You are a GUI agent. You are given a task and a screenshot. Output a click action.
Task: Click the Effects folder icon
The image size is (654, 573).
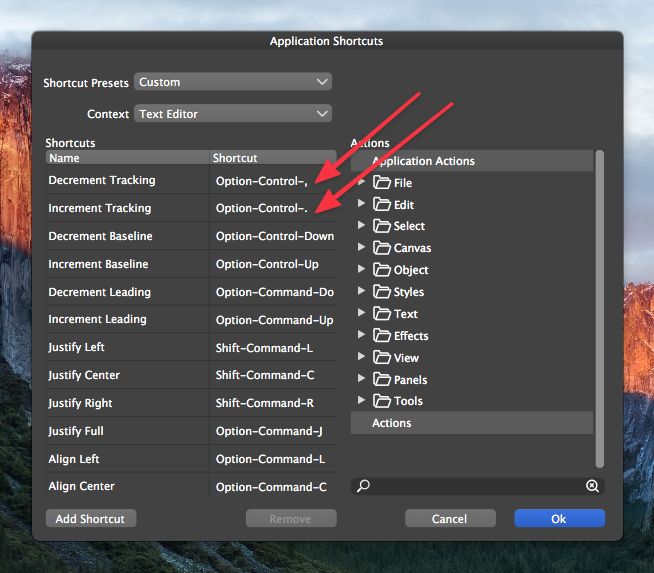click(x=381, y=335)
